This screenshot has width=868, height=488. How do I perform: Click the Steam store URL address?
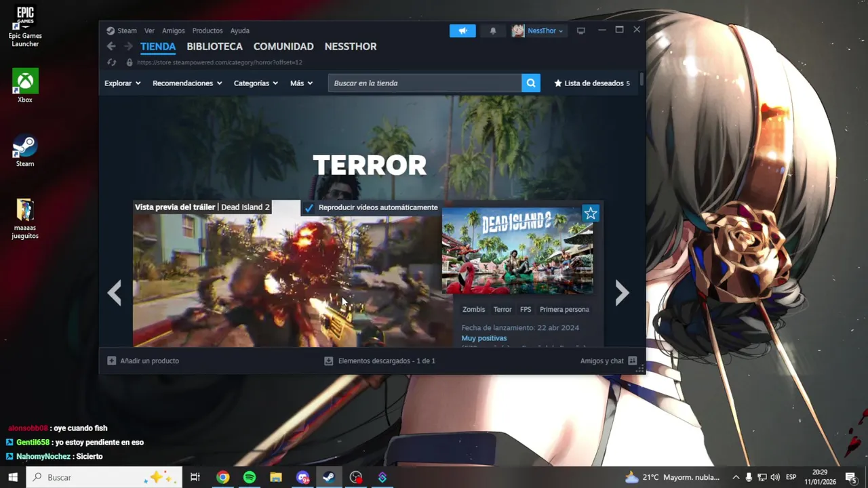219,62
